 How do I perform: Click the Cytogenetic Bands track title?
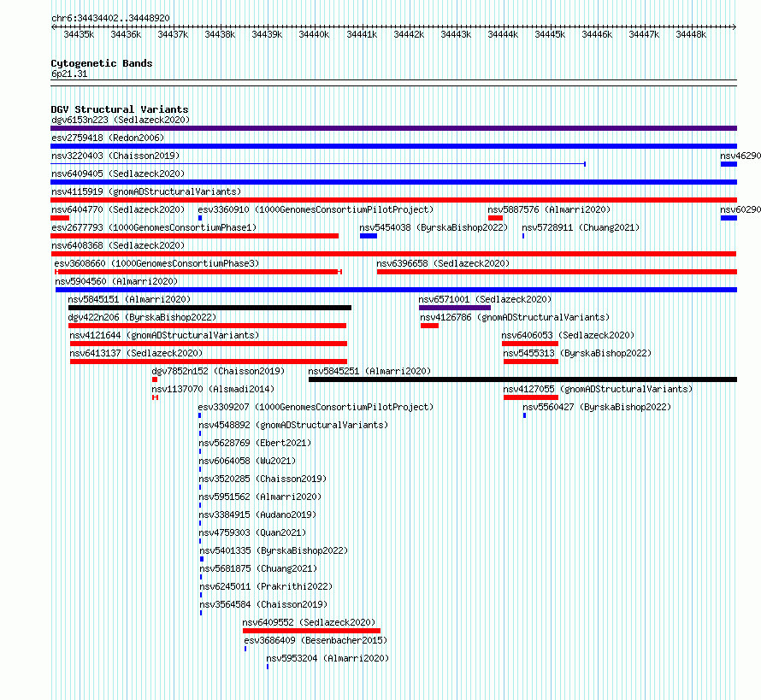(102, 63)
